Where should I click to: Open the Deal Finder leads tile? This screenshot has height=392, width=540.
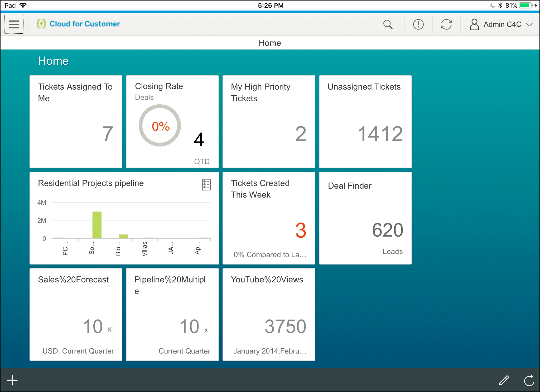365,218
